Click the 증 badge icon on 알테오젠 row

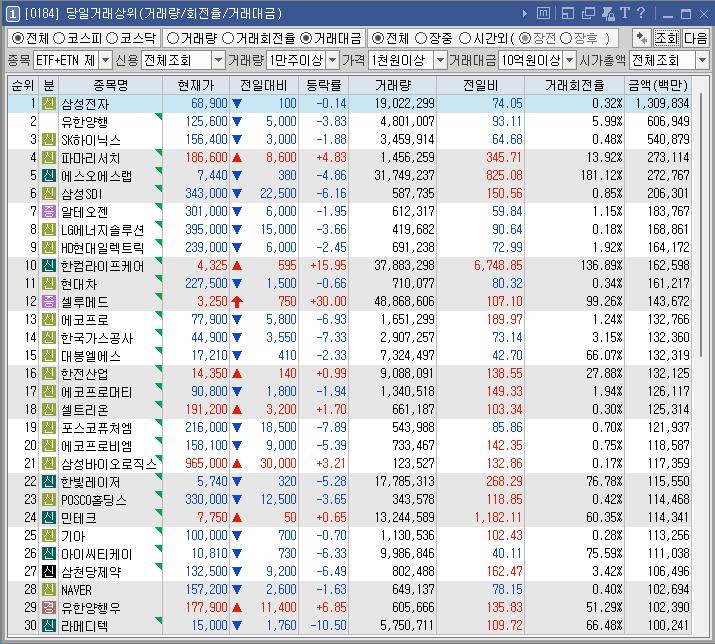(49, 212)
